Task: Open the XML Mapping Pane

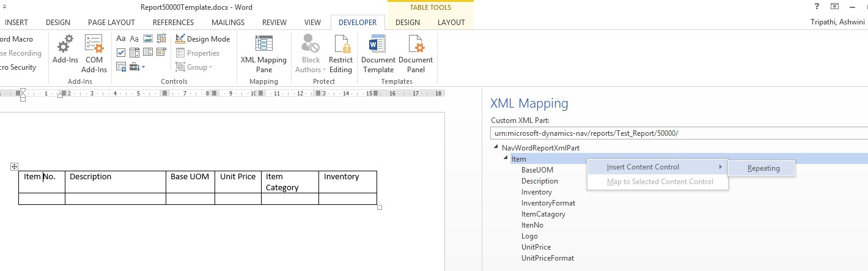Action: (263, 53)
